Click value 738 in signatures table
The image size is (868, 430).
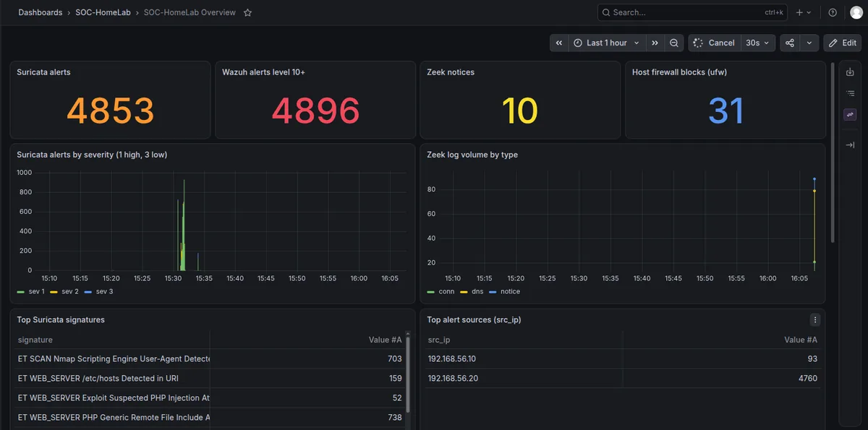pos(394,417)
